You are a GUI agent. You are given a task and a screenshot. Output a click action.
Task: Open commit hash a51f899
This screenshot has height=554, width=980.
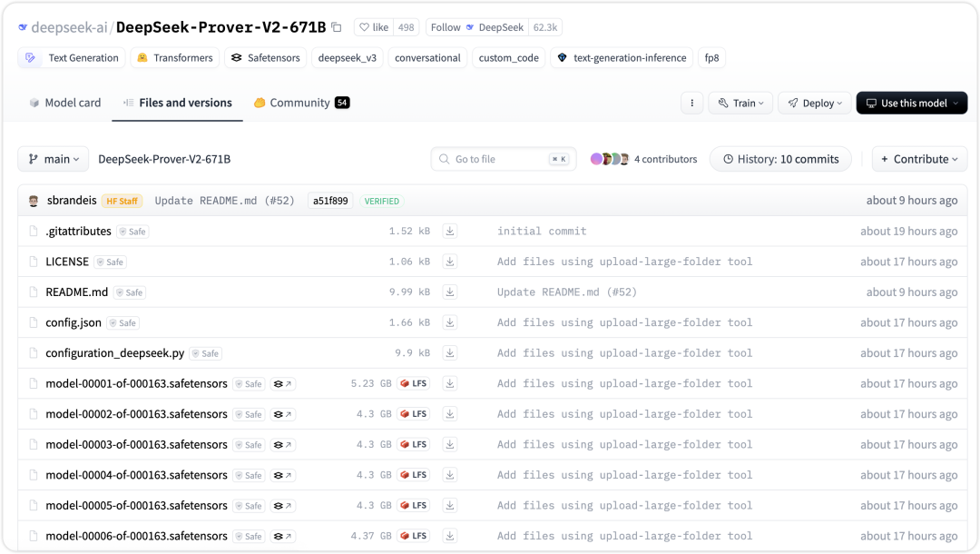(x=330, y=201)
